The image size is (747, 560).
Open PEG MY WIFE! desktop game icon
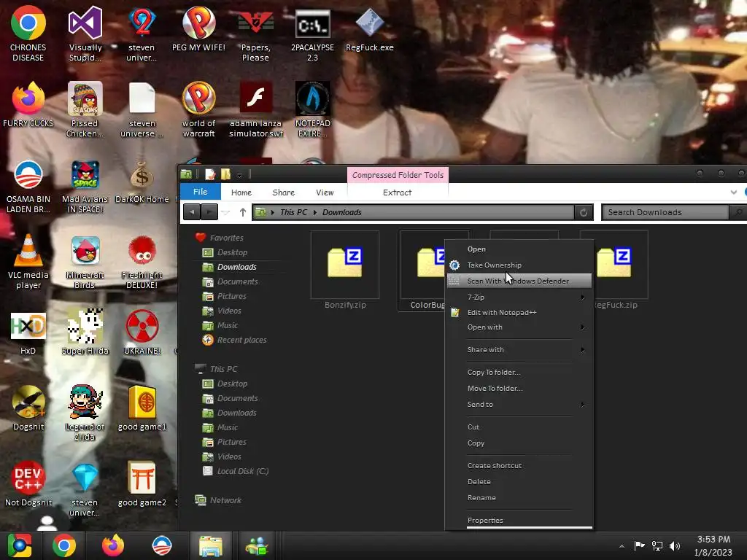pyautogui.click(x=198, y=29)
